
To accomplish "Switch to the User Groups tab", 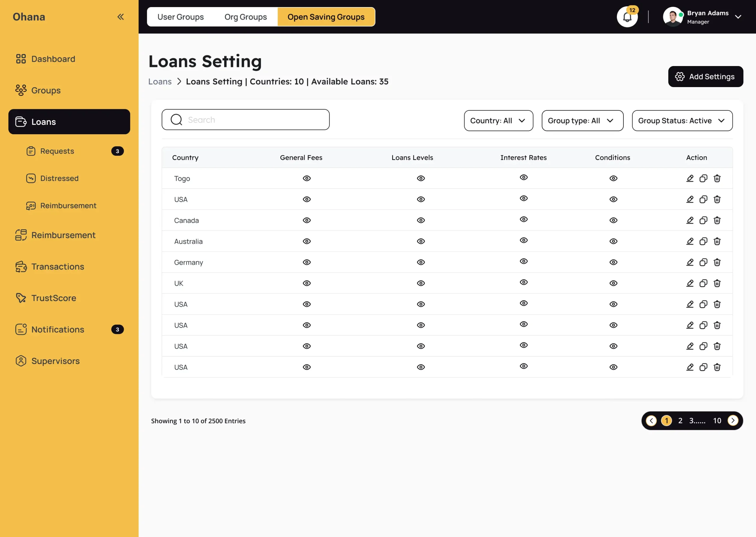I will [181, 17].
